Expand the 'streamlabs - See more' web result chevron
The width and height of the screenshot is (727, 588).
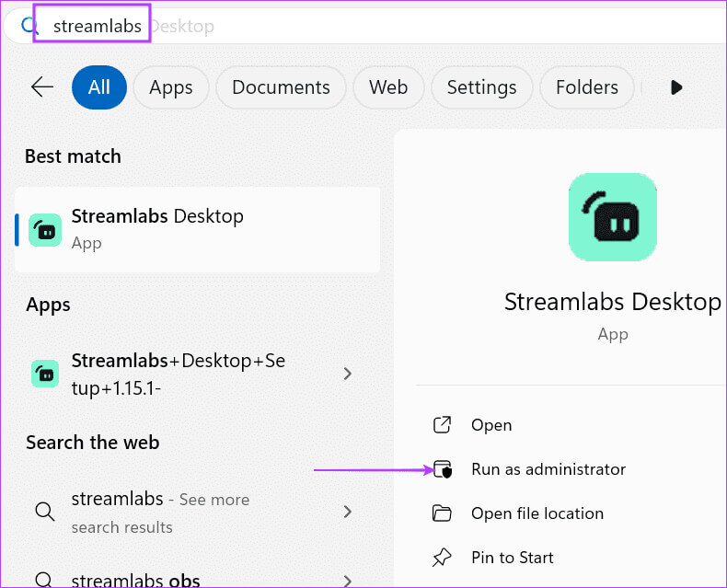347,512
